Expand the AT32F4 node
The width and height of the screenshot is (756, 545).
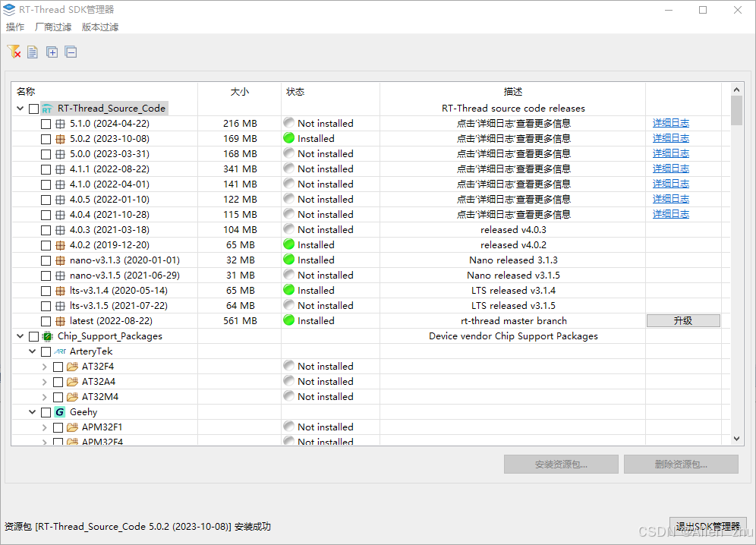(x=44, y=367)
